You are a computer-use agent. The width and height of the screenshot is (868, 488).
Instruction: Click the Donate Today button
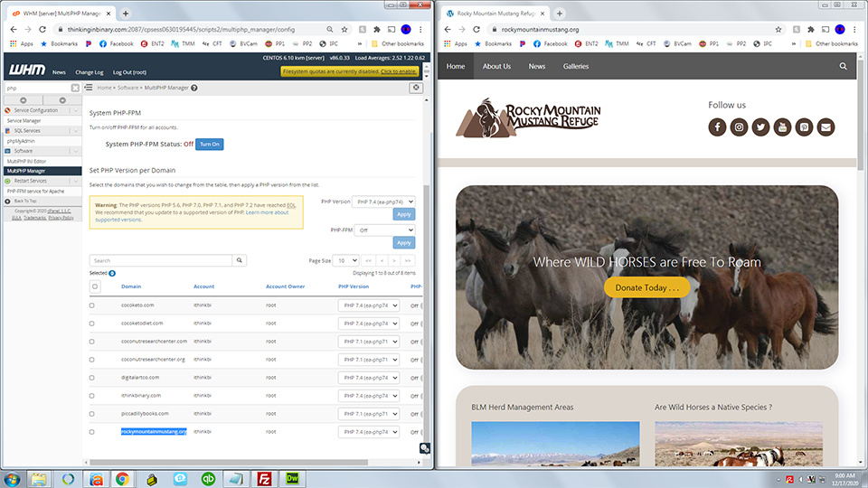pyautogui.click(x=646, y=287)
